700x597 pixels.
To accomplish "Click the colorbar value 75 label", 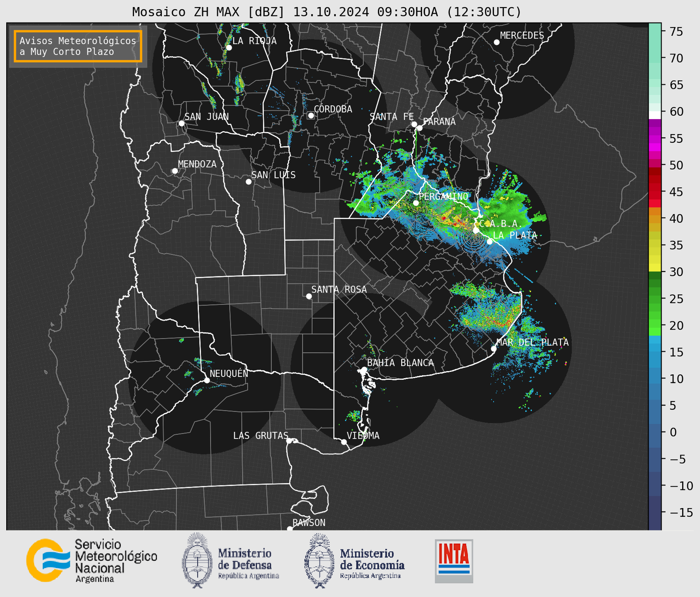I will (x=676, y=32).
